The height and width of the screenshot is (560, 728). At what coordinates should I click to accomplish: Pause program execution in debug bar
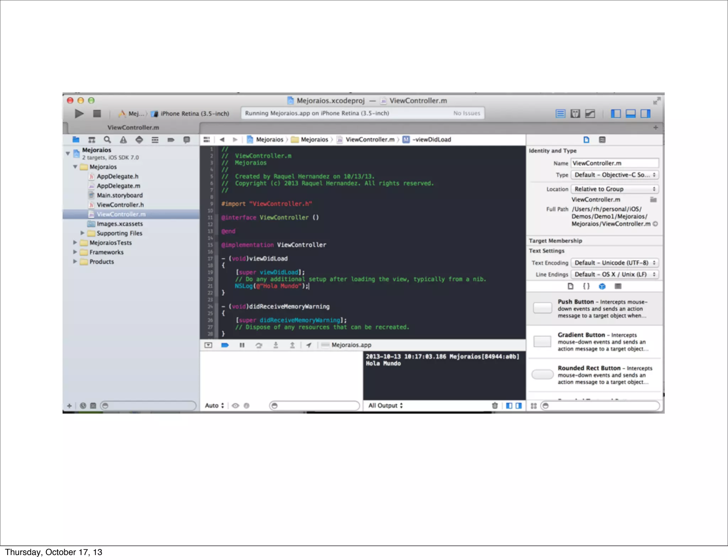coord(242,345)
